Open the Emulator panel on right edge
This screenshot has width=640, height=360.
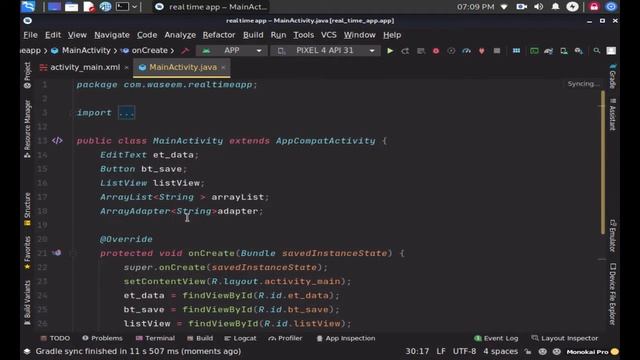[x=612, y=236]
